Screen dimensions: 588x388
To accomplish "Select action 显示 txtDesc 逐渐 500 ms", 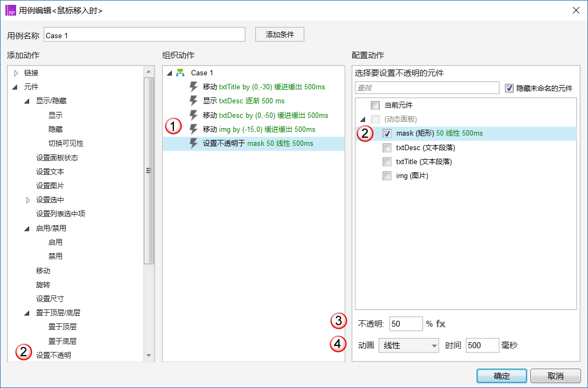I will pyautogui.click(x=244, y=101).
